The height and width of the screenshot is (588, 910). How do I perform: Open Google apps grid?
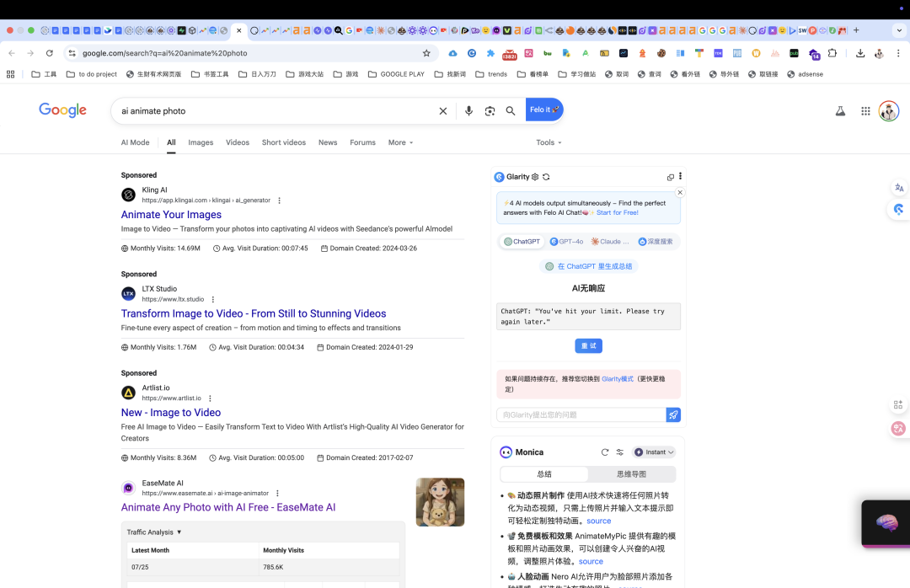pyautogui.click(x=865, y=111)
